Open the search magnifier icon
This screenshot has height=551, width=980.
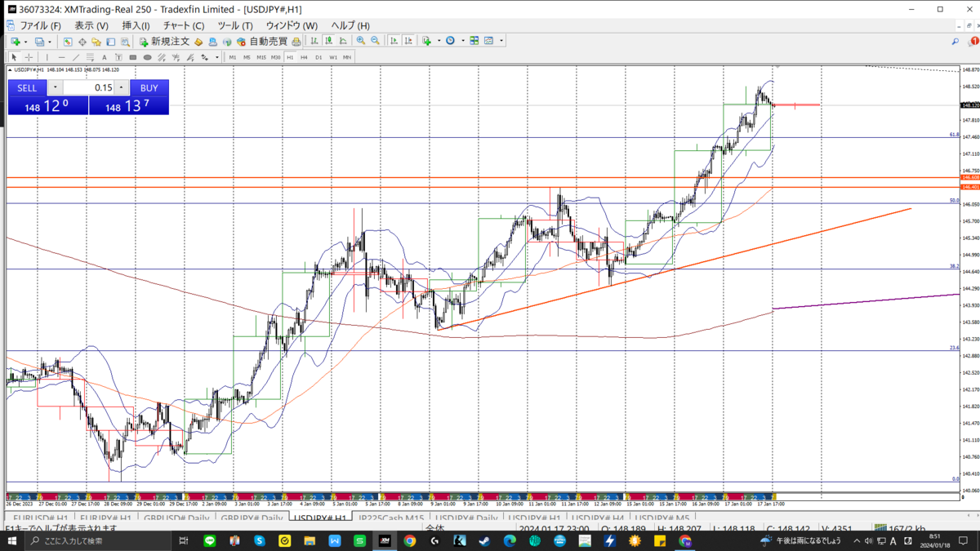point(955,41)
